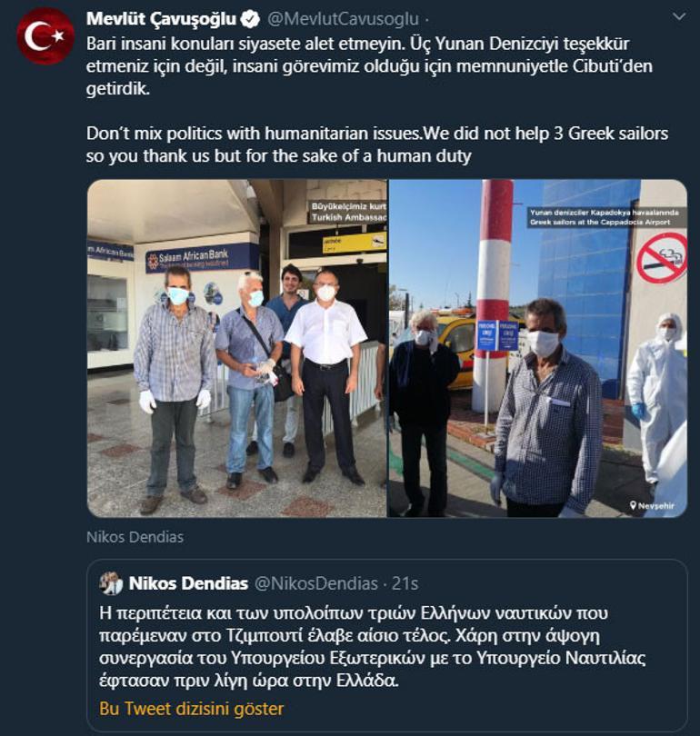
Task: Click the English translation text of tweet
Action: pos(377,144)
